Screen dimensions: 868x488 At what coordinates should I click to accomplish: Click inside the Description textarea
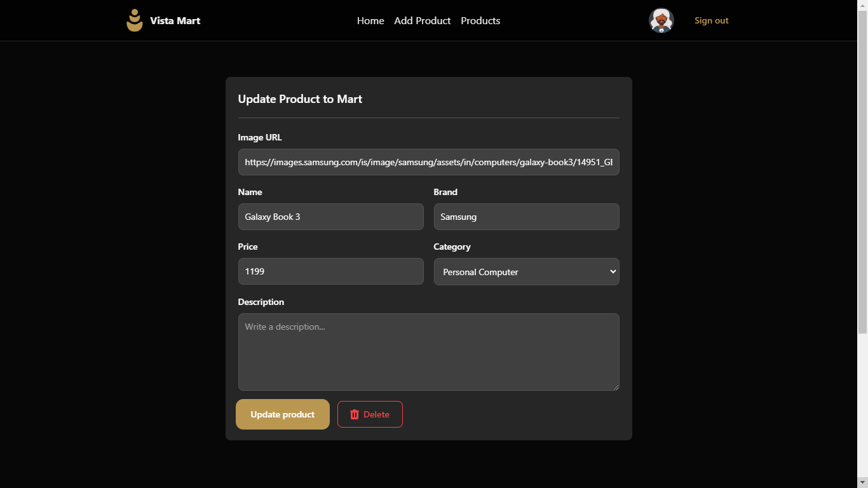[429, 352]
